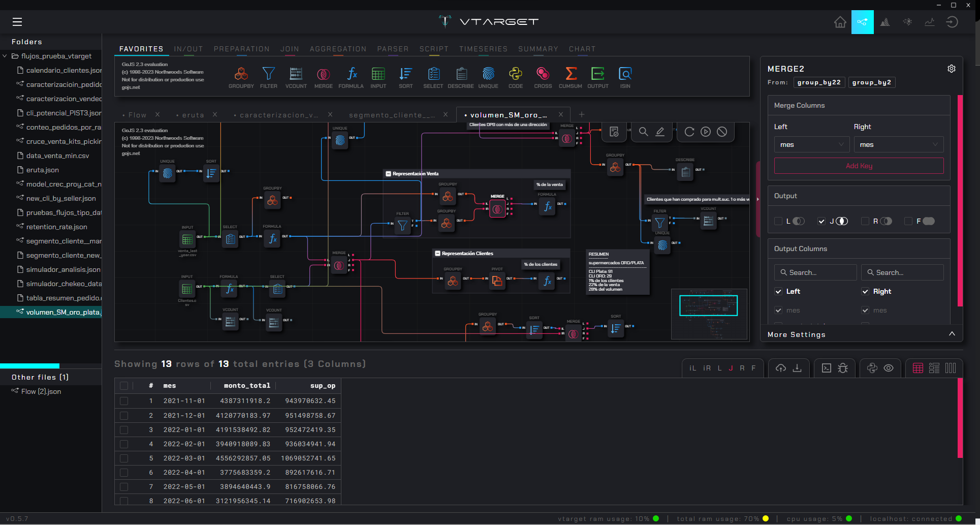This screenshot has width=980, height=525.
Task: Collapse the More Settings section
Action: 952,334
